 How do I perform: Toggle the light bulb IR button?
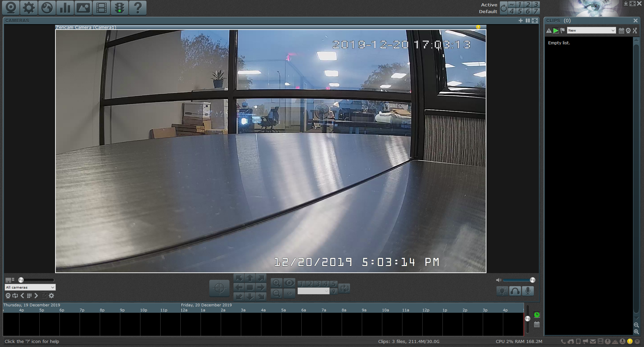click(x=502, y=291)
